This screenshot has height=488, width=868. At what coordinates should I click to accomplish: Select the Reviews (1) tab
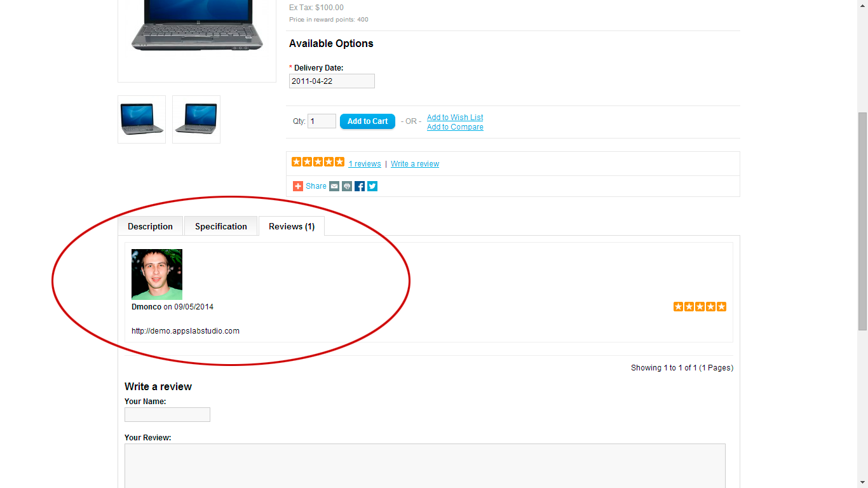(292, 226)
